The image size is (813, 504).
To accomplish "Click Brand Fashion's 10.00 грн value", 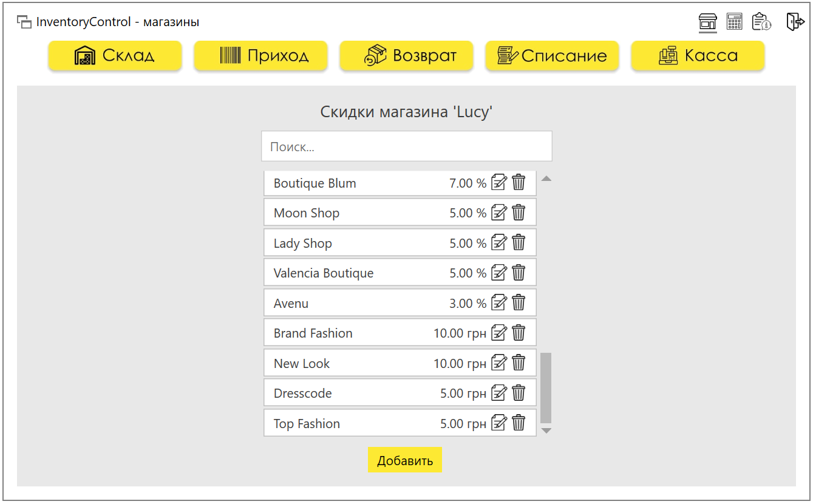I will (x=460, y=333).
